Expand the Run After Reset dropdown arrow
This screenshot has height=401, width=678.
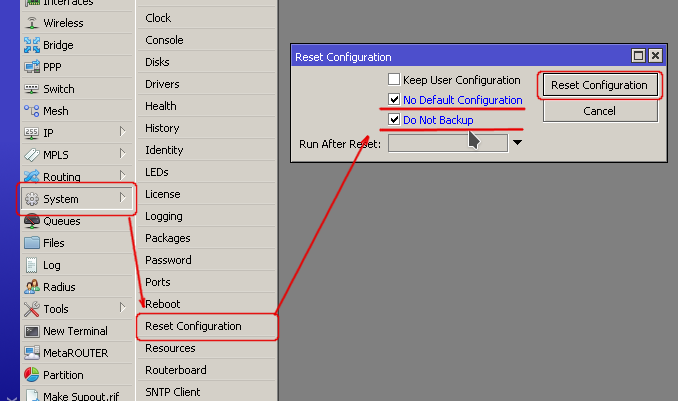pyautogui.click(x=517, y=143)
